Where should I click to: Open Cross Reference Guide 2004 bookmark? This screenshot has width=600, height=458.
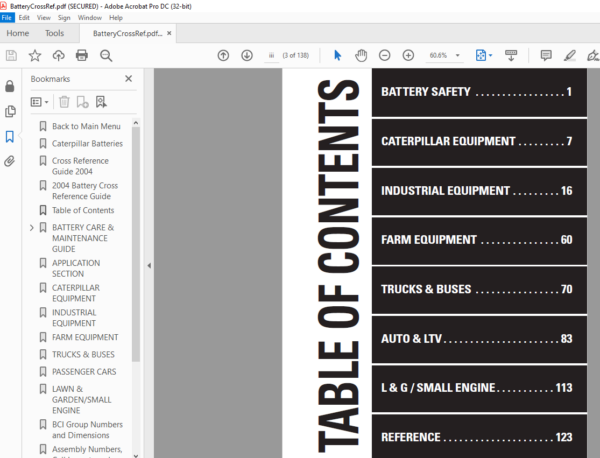pyautogui.click(x=80, y=166)
